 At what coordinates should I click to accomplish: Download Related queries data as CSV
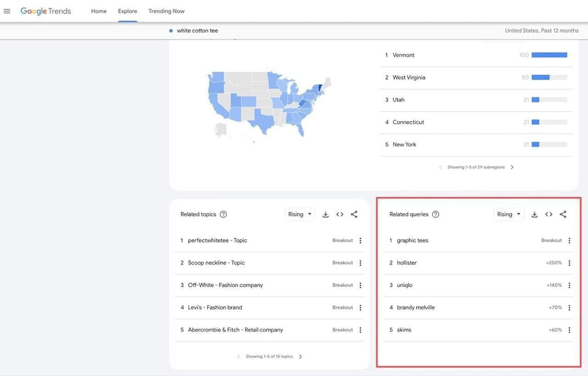pos(534,214)
